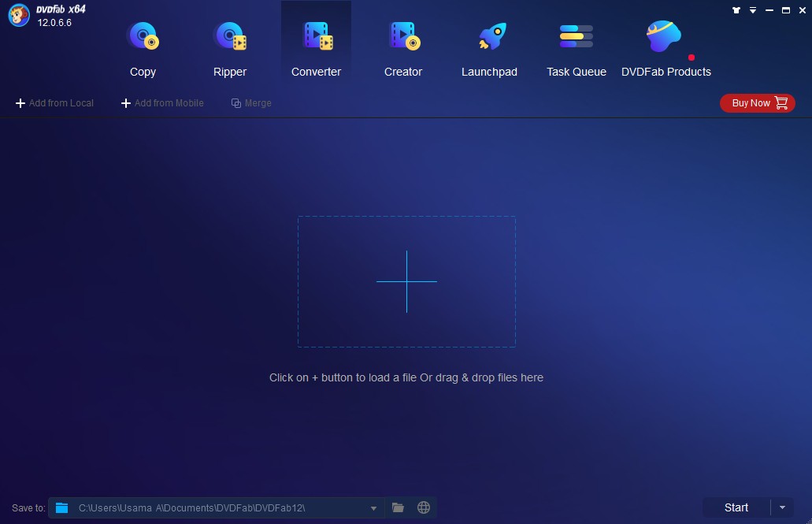The width and height of the screenshot is (812, 524).
Task: Expand the Save to path dropdown
Action: click(374, 508)
